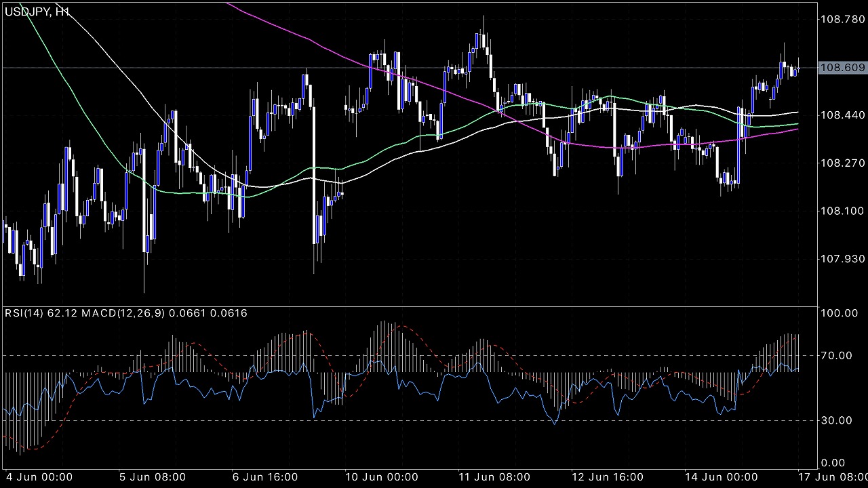Click the 6 Jun 16:00 time label
This screenshot has width=868, height=488.
pyautogui.click(x=267, y=477)
